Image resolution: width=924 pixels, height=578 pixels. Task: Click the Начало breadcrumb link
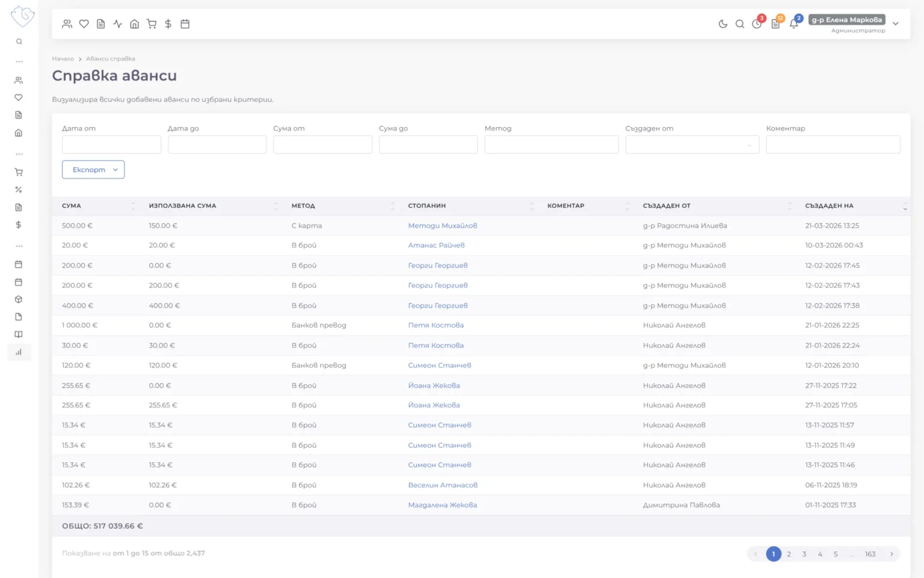click(63, 59)
